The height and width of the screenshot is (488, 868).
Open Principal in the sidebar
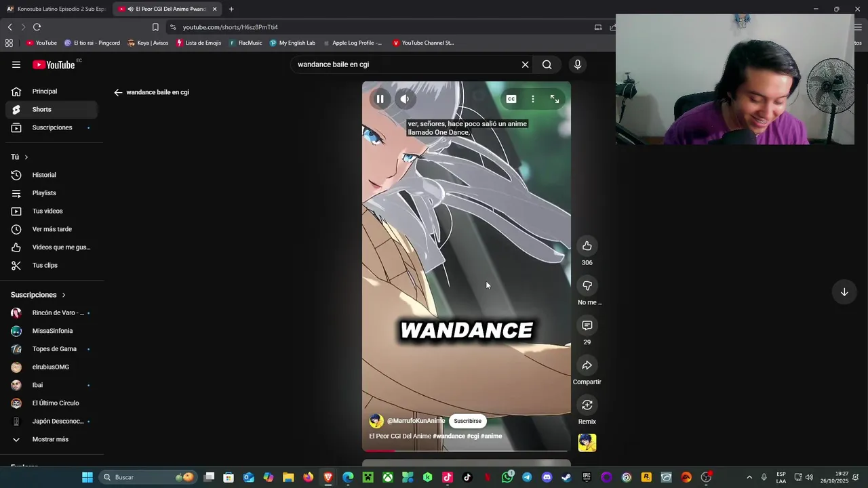click(x=51, y=91)
